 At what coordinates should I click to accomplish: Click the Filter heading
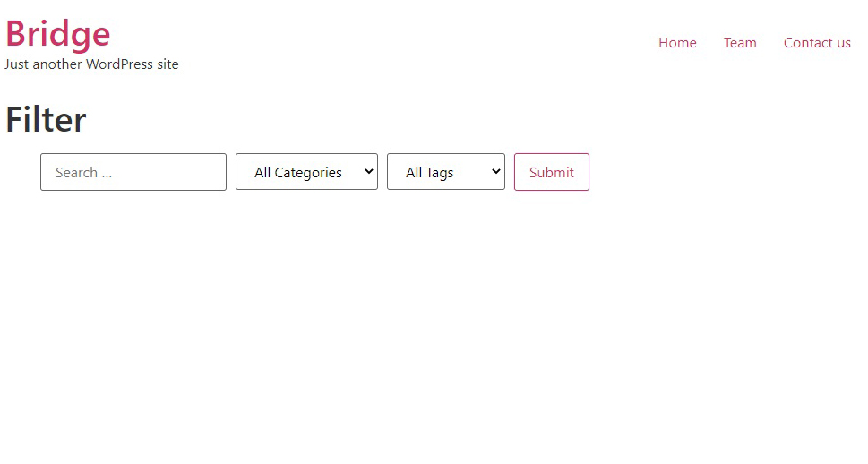pos(47,120)
